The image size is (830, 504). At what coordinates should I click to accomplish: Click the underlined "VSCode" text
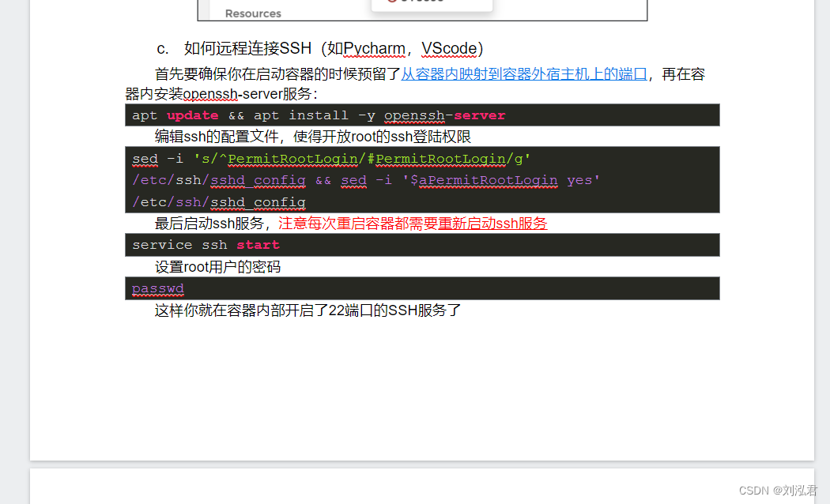tap(450, 49)
